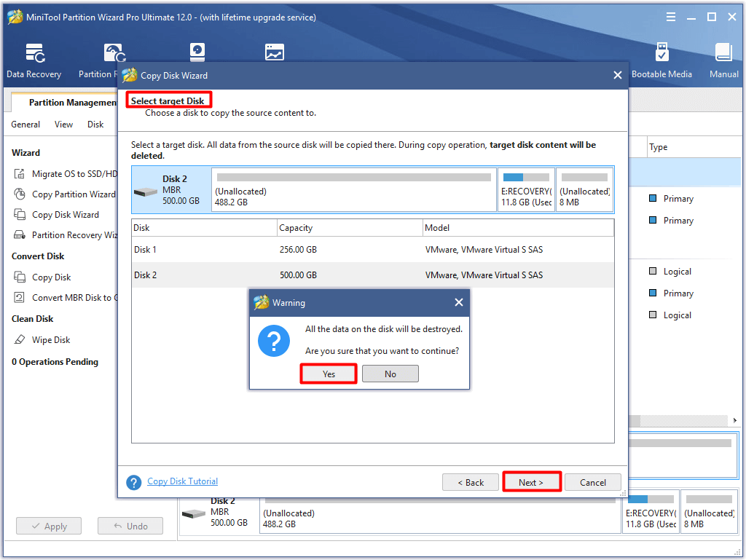Select the E:RECOVERY partition block in wizard
746x560 pixels.
(526, 189)
